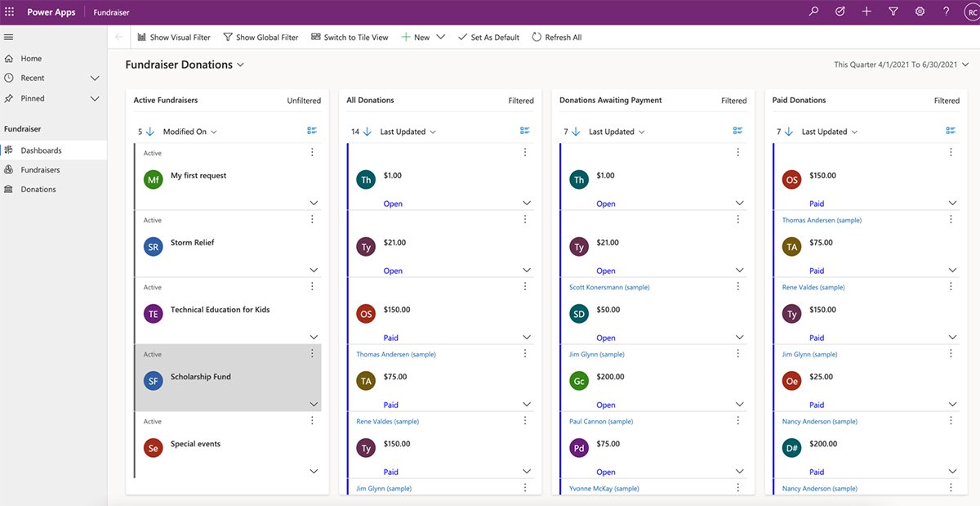Viewport: 980px width, 506px height.
Task: Open the settings gear icon
Action: (x=920, y=12)
